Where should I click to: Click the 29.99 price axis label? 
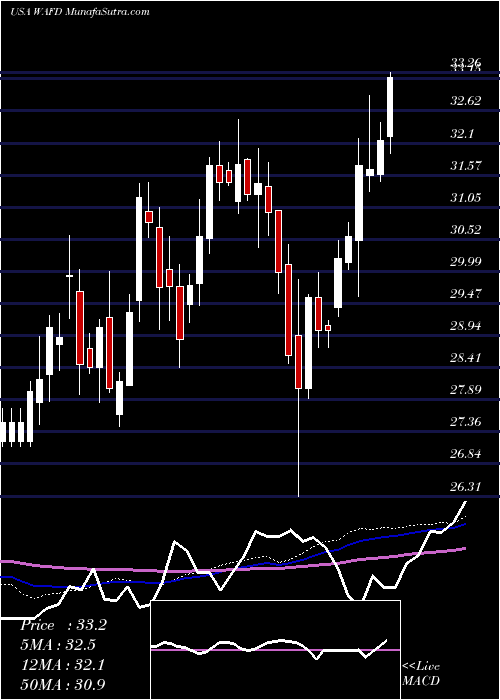pos(466,261)
